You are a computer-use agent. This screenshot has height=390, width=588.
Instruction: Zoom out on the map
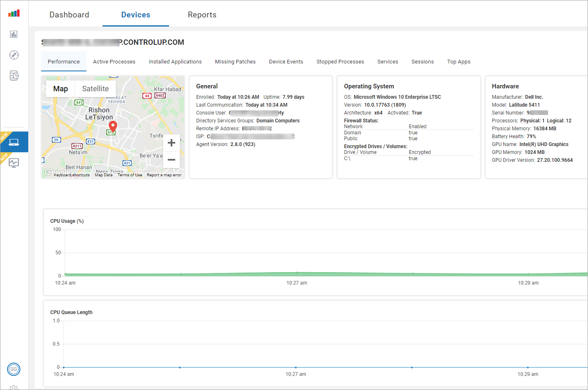pyautogui.click(x=171, y=160)
